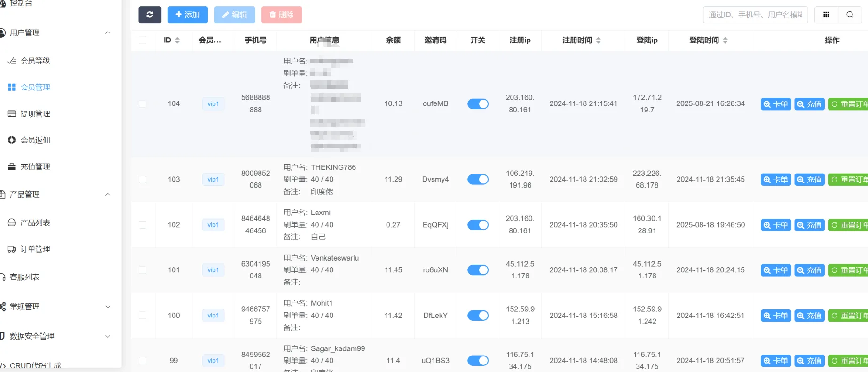Check the select-all checkbox in table header

pyautogui.click(x=142, y=40)
